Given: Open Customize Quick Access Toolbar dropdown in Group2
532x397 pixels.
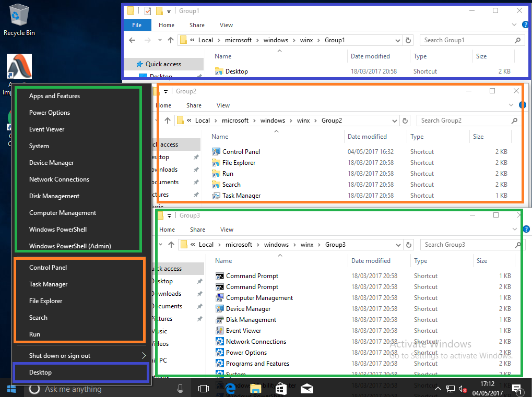Looking at the screenshot, I should [x=165, y=91].
